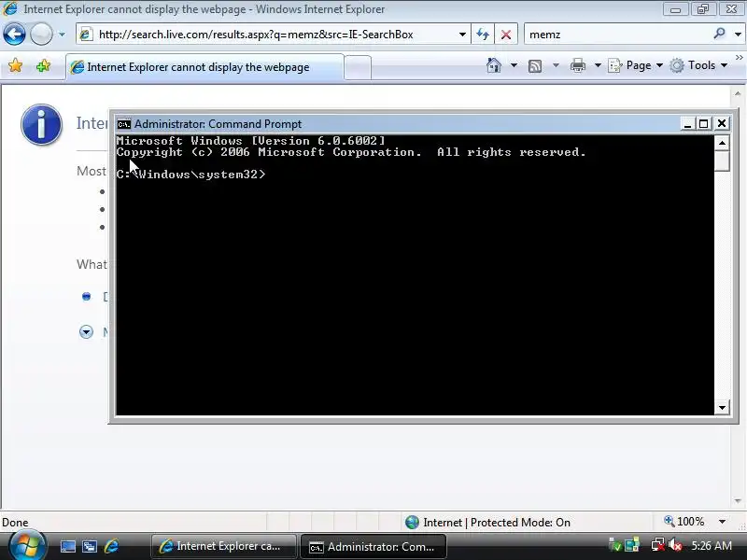This screenshot has height=560, width=747.
Task: Run search with the magnifier icon
Action: tap(719, 34)
